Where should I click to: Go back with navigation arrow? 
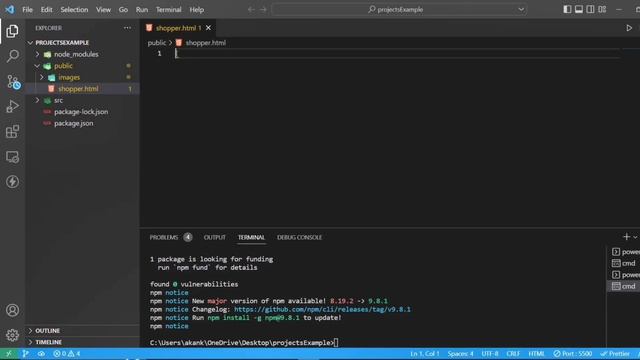pyautogui.click(x=251, y=9)
